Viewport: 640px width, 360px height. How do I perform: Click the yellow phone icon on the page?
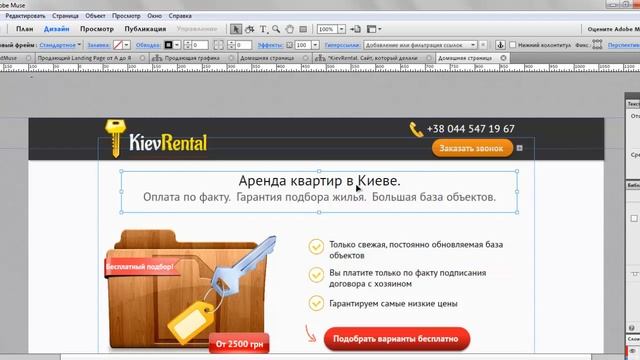[416, 130]
